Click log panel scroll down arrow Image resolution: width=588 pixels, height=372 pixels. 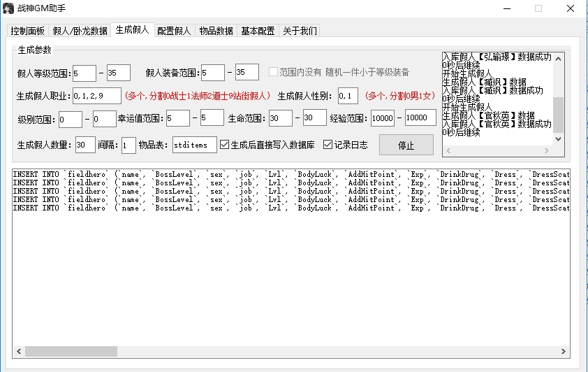pyautogui.click(x=559, y=139)
